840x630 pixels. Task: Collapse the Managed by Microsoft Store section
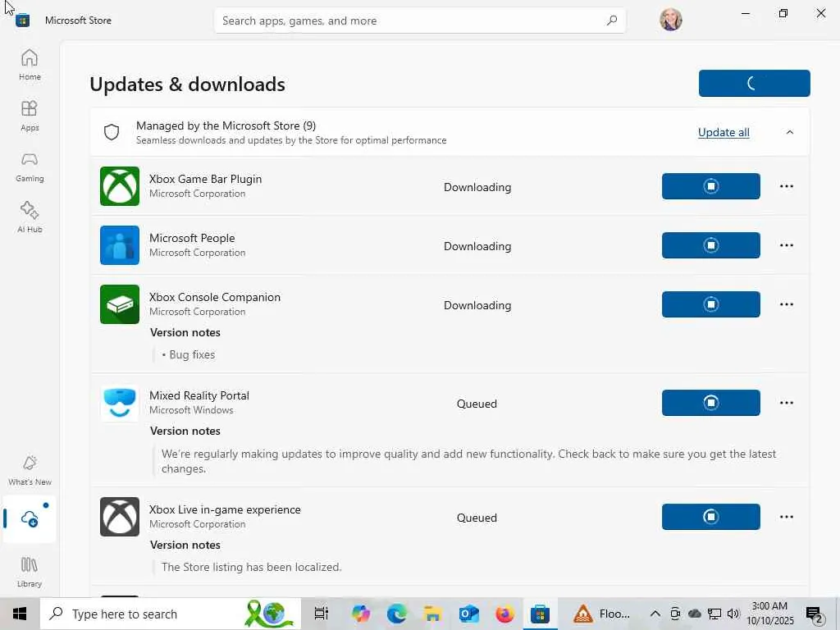coord(790,132)
